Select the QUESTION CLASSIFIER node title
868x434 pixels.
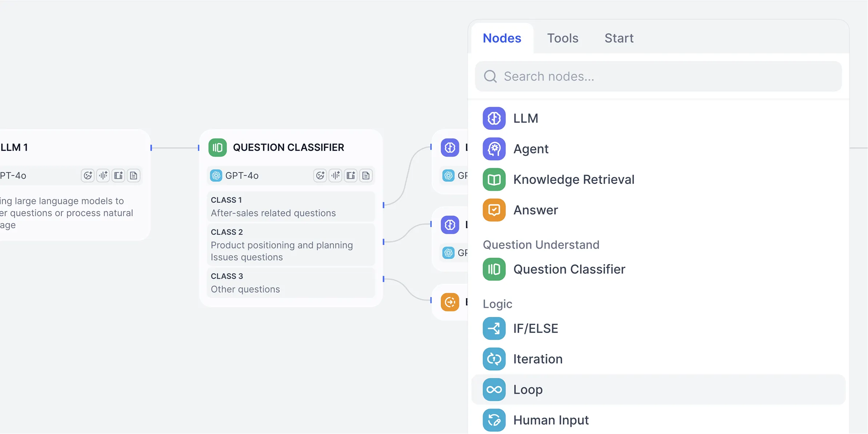click(288, 147)
